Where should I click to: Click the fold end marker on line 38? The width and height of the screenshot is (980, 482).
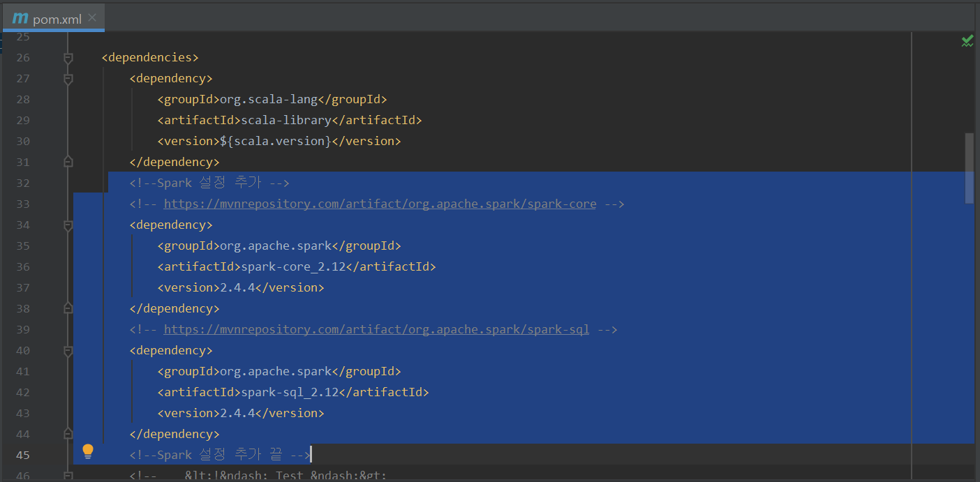[x=68, y=308]
